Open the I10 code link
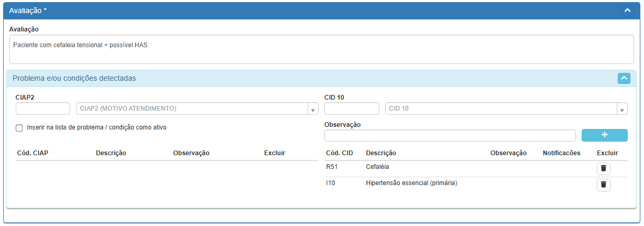The image size is (644, 226). 330,183
